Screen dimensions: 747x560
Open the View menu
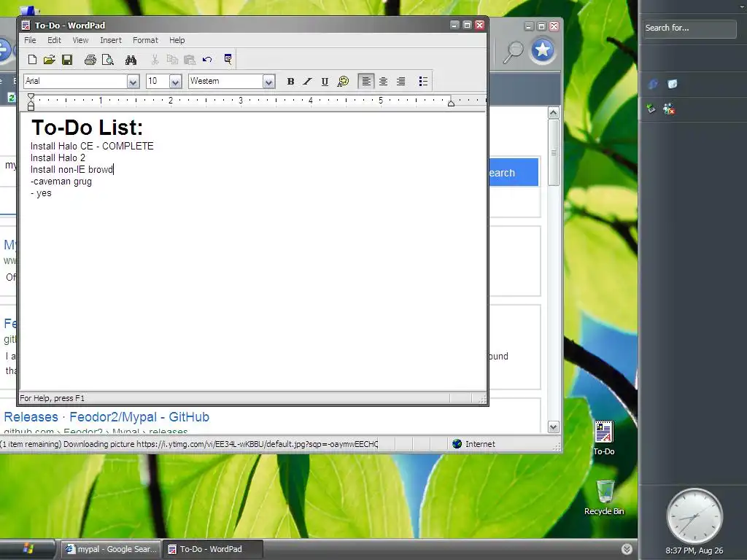tap(80, 40)
